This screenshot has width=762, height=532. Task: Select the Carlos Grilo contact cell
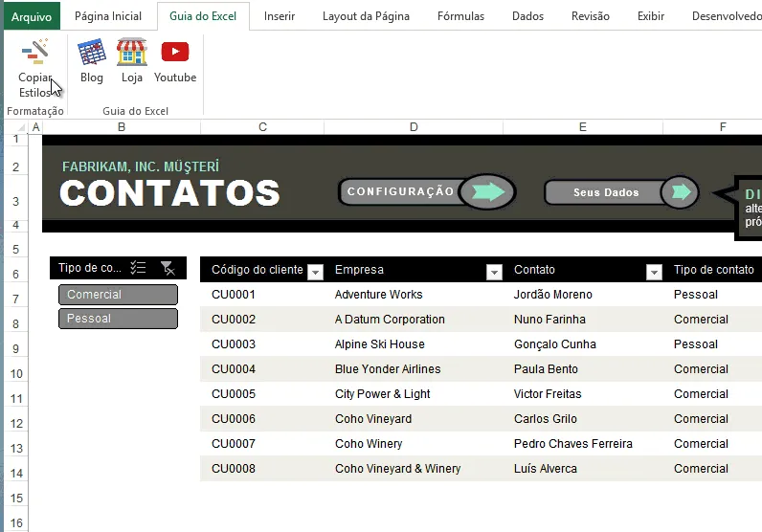[583, 419]
